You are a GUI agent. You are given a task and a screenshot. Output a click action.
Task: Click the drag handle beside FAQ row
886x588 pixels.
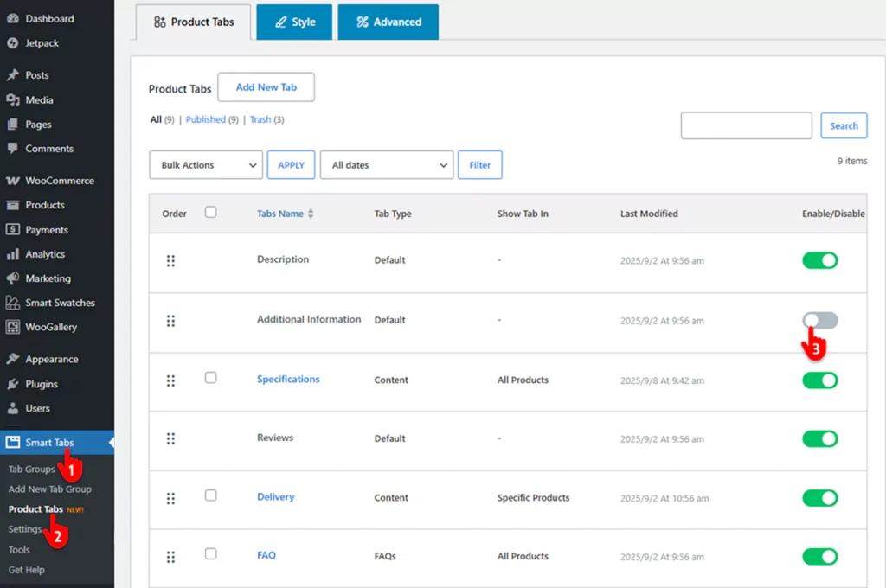pos(170,556)
